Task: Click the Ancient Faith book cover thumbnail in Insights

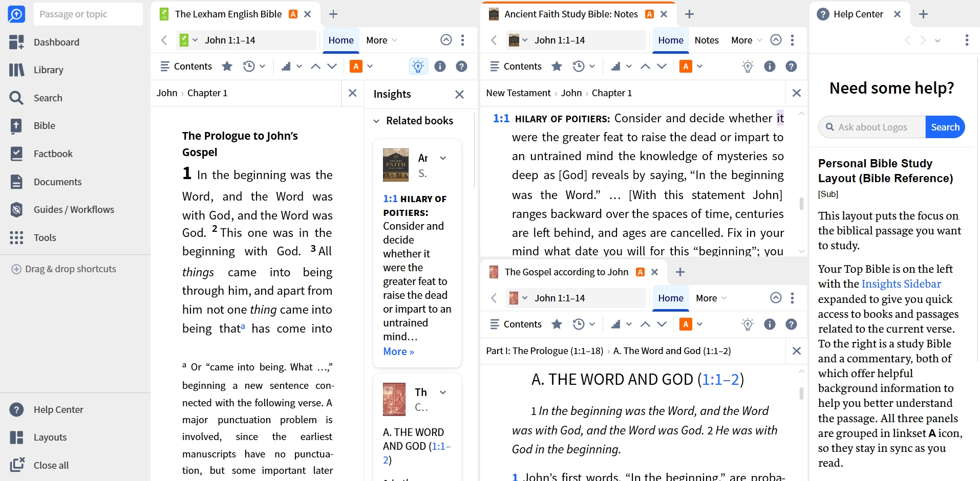Action: [396, 165]
